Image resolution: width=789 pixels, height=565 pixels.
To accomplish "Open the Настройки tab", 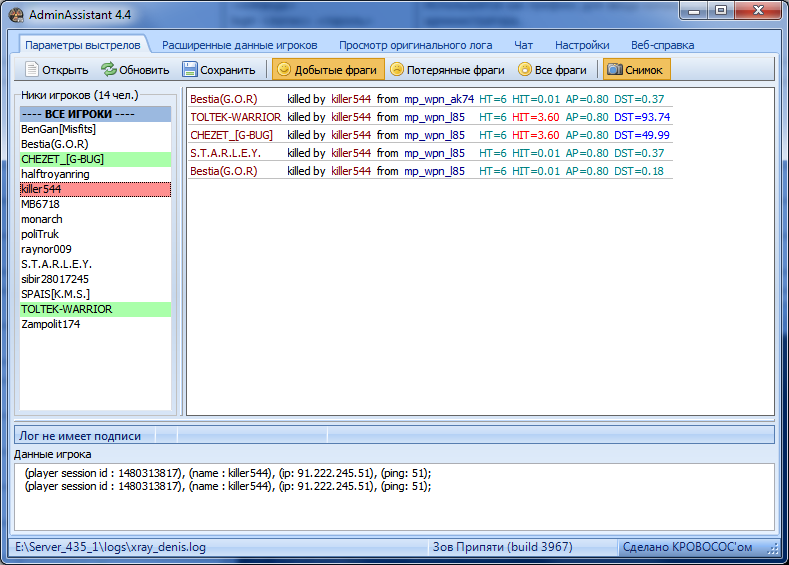I will tap(582, 45).
